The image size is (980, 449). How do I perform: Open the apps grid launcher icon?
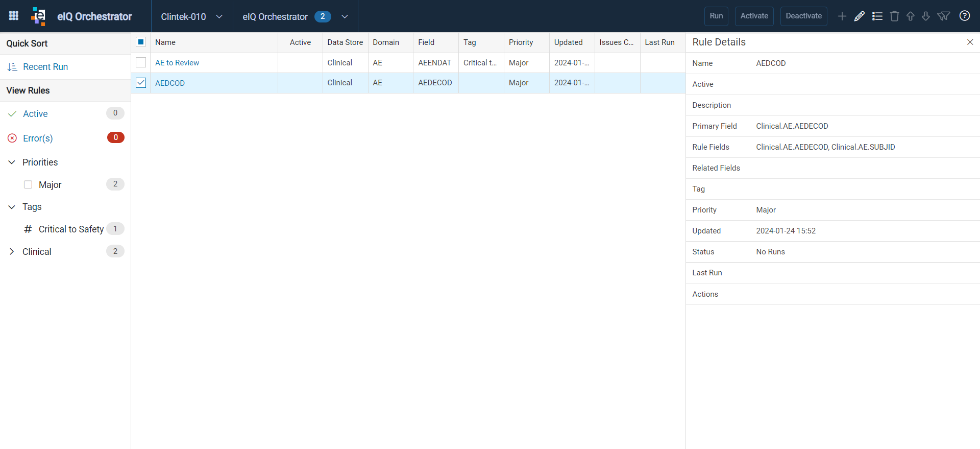[x=14, y=16]
